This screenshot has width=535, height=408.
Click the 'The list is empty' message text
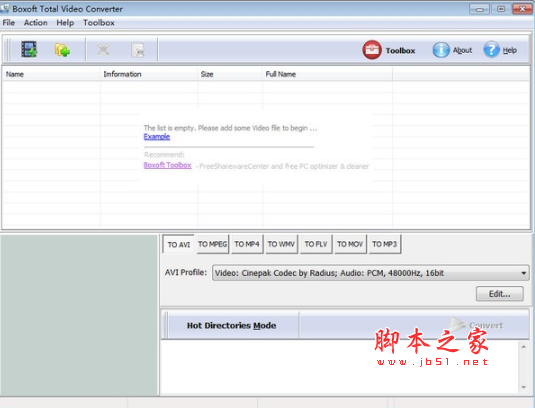[230, 128]
